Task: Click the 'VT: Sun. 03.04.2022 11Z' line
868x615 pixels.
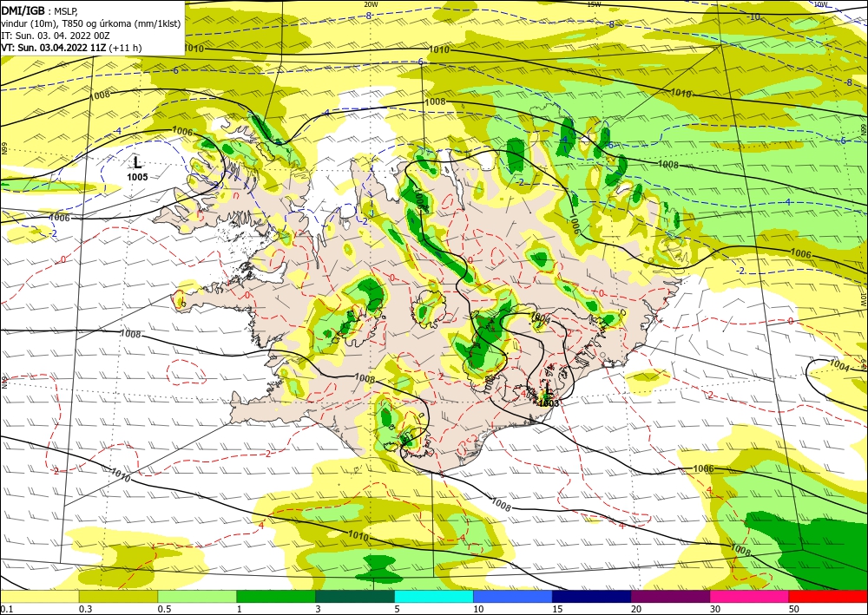Action: pos(54,48)
